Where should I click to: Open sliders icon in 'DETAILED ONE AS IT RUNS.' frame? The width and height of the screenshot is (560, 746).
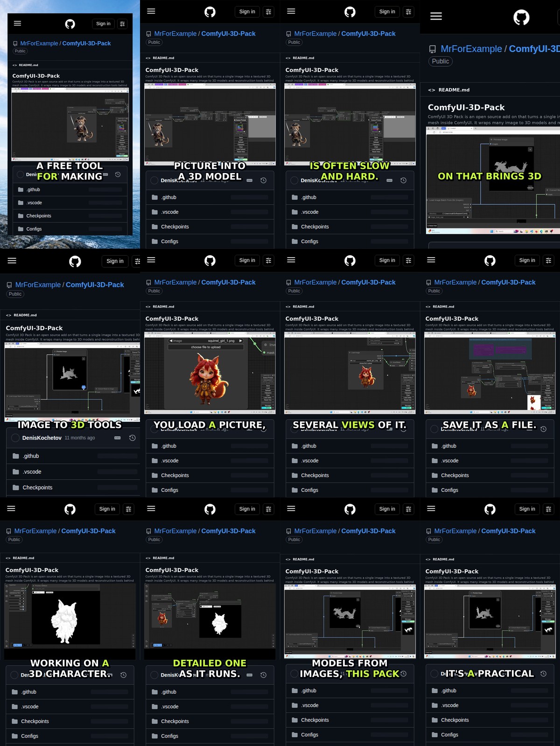click(x=268, y=509)
